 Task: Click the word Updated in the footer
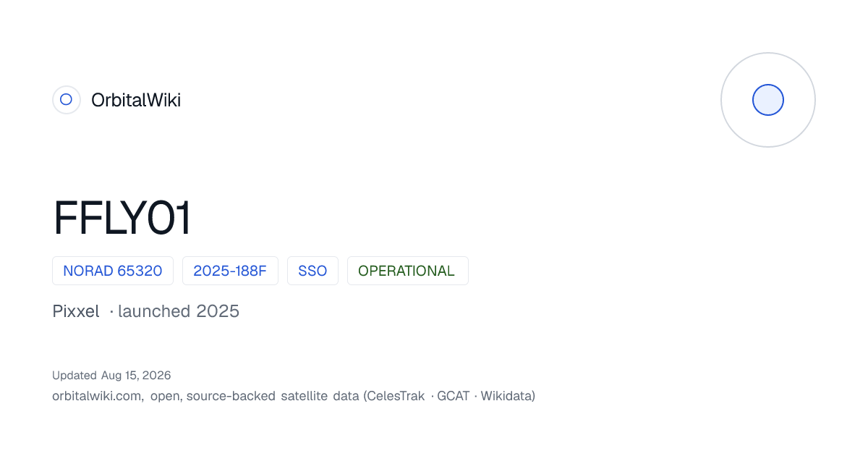pos(74,375)
